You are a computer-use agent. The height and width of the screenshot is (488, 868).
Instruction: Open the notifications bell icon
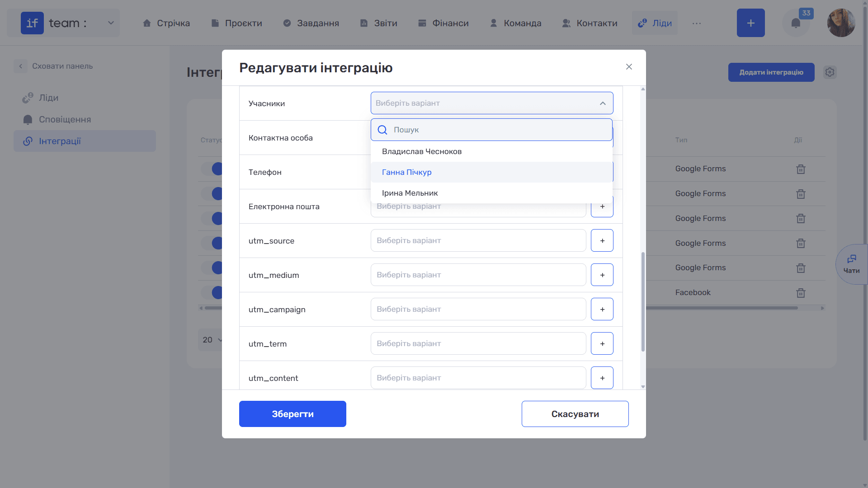coord(796,23)
